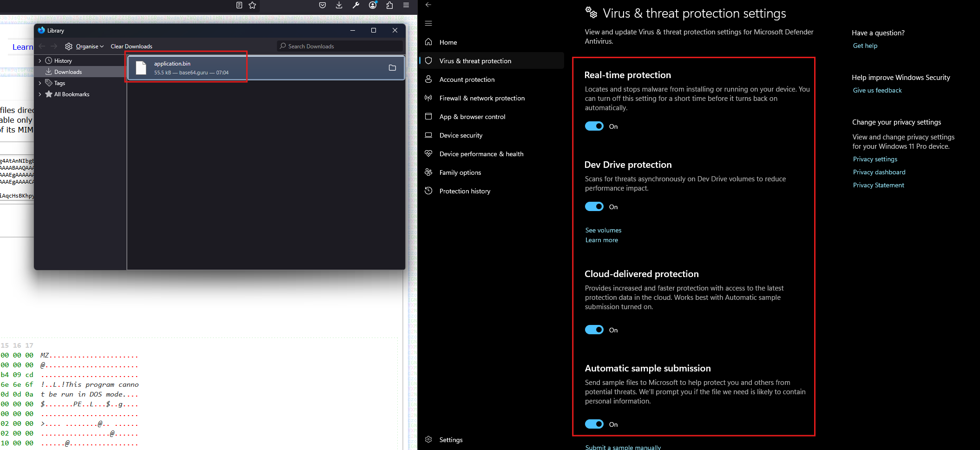This screenshot has height=450, width=980.
Task: Open Account protection section
Action: (492, 79)
